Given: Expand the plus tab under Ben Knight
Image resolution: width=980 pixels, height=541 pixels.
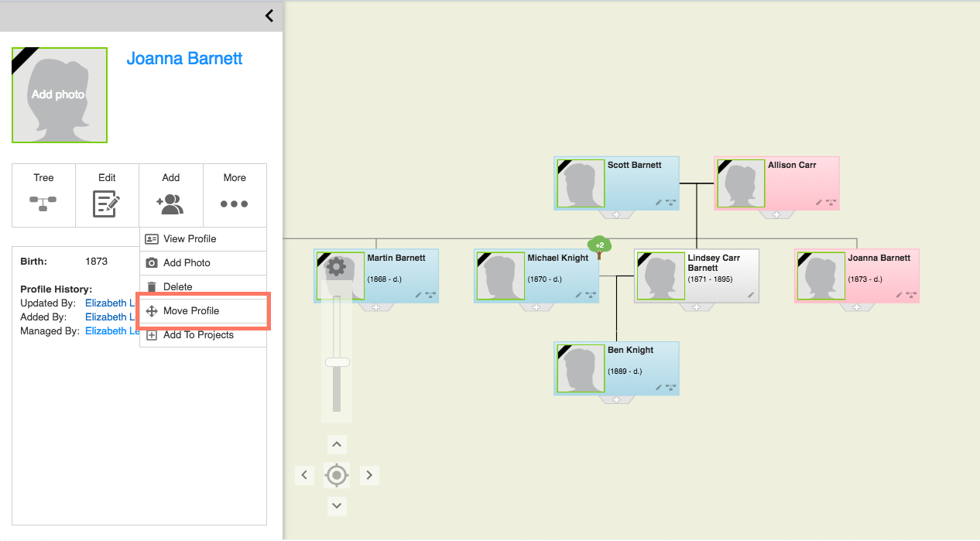Looking at the screenshot, I should pos(616,400).
